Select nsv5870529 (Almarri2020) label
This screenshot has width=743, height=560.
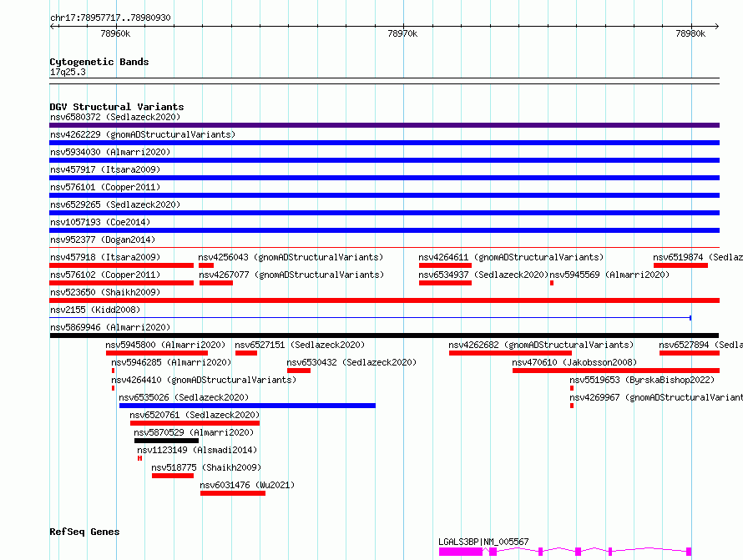coord(194,432)
